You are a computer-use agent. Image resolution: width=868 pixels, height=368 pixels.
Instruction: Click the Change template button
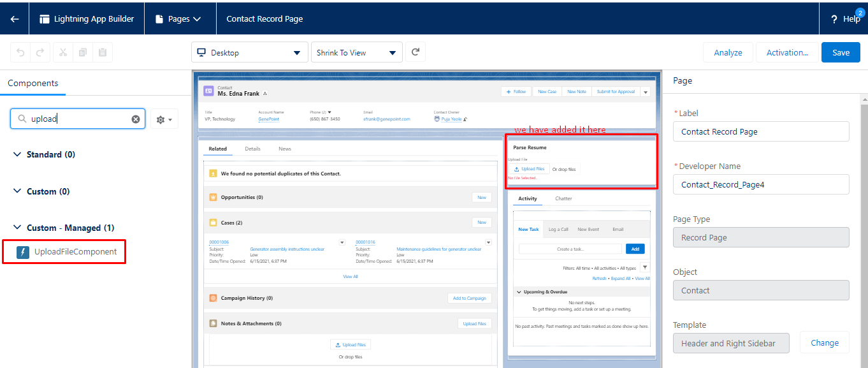[824, 342]
